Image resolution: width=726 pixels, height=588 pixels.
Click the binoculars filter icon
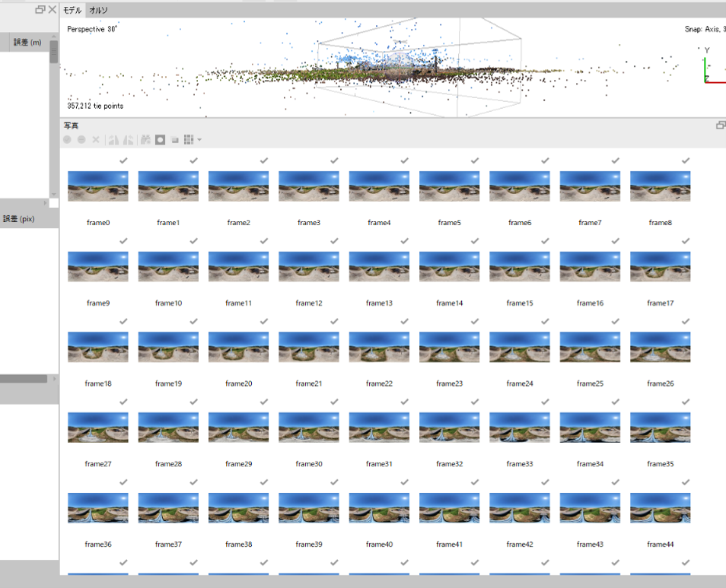[145, 140]
